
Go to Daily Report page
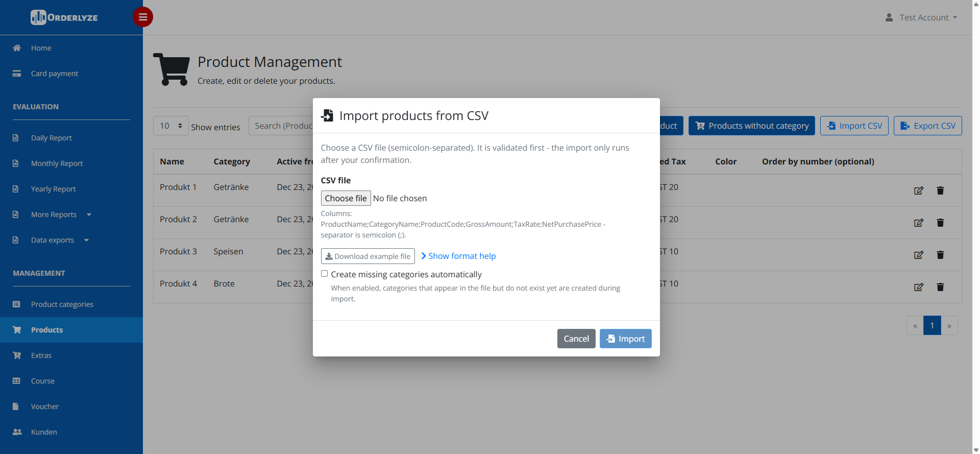(x=52, y=138)
